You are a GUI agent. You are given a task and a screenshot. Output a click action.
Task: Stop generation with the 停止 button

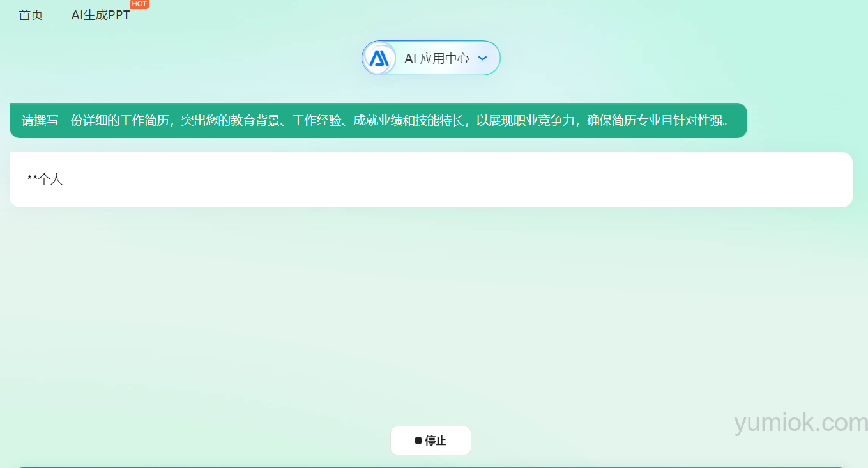430,441
